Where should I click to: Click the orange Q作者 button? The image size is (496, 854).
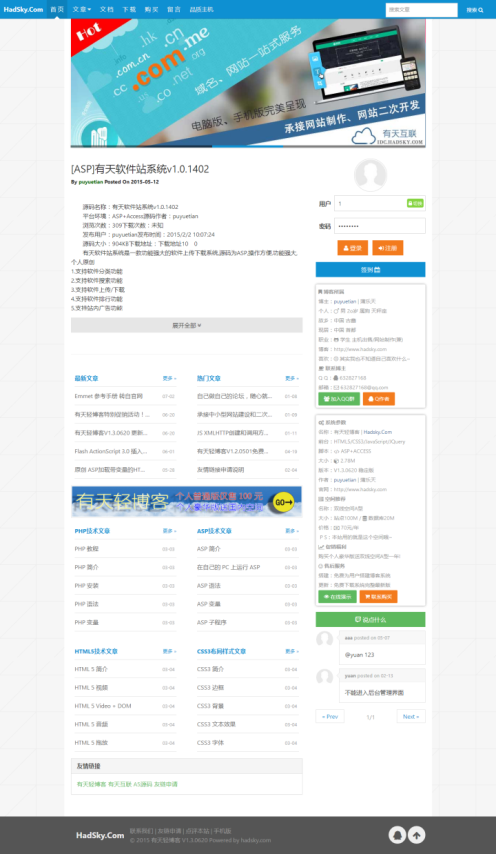(378, 399)
